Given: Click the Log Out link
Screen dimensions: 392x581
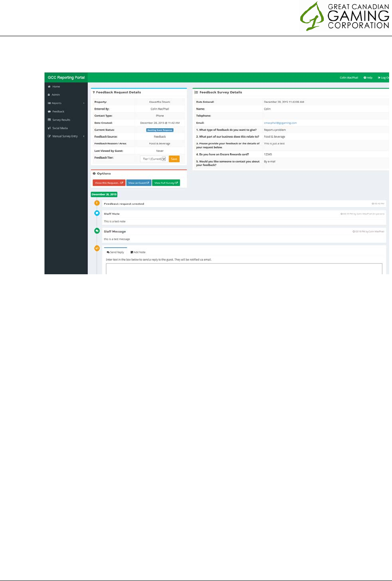Looking at the screenshot, I should 383,77.
